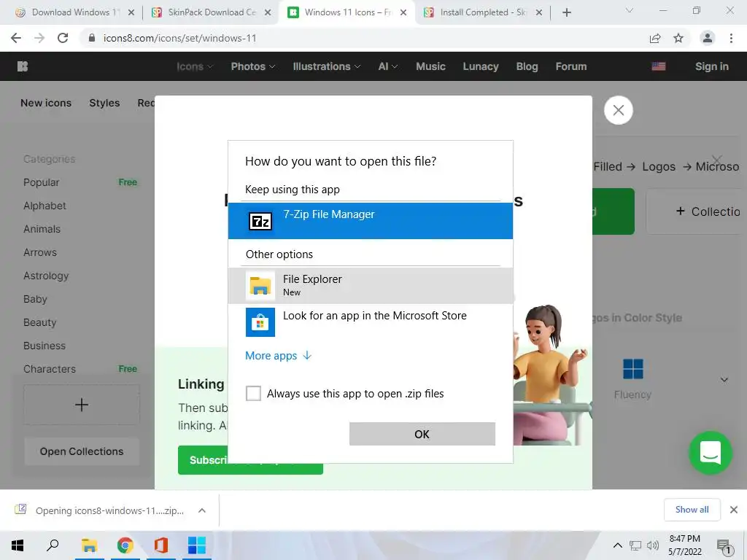Click Open Collections button
The height and width of the screenshot is (560, 747).
coord(82,451)
